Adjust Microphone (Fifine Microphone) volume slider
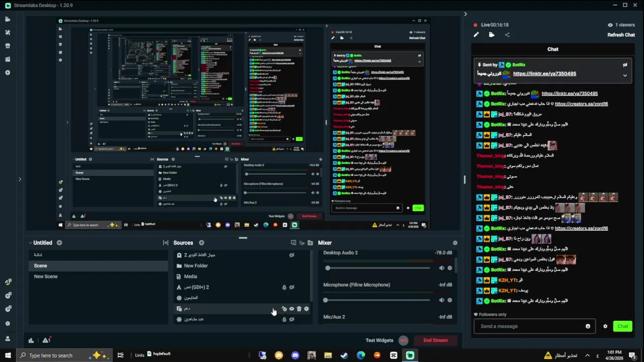The height and width of the screenshot is (362, 644). pos(377,300)
